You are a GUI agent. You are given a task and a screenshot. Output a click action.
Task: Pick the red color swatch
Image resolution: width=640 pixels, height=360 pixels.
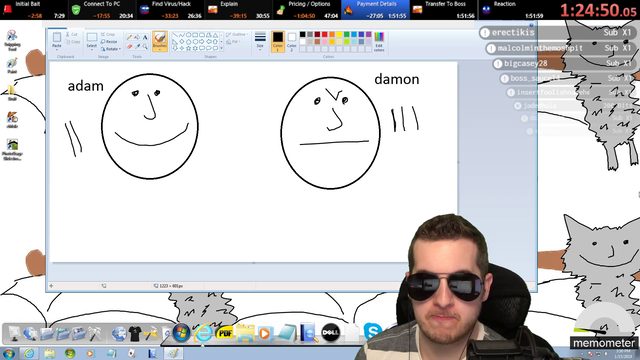[324, 35]
